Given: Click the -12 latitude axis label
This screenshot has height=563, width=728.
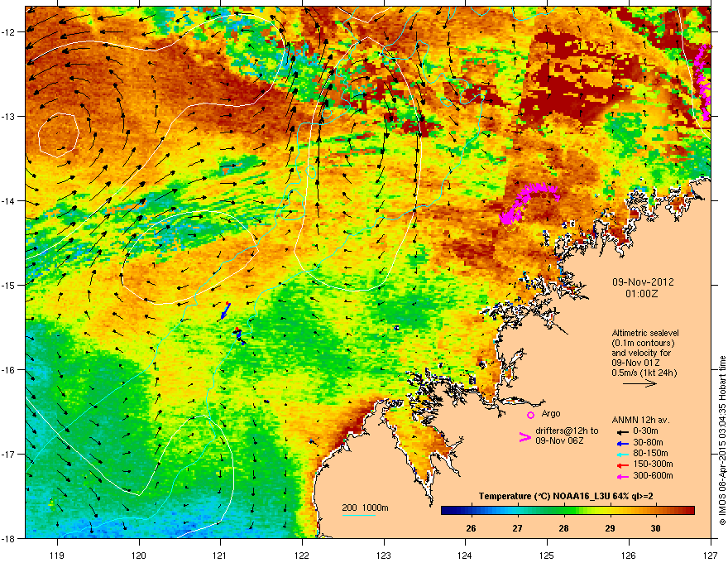Looking at the screenshot, I should coord(8,32).
